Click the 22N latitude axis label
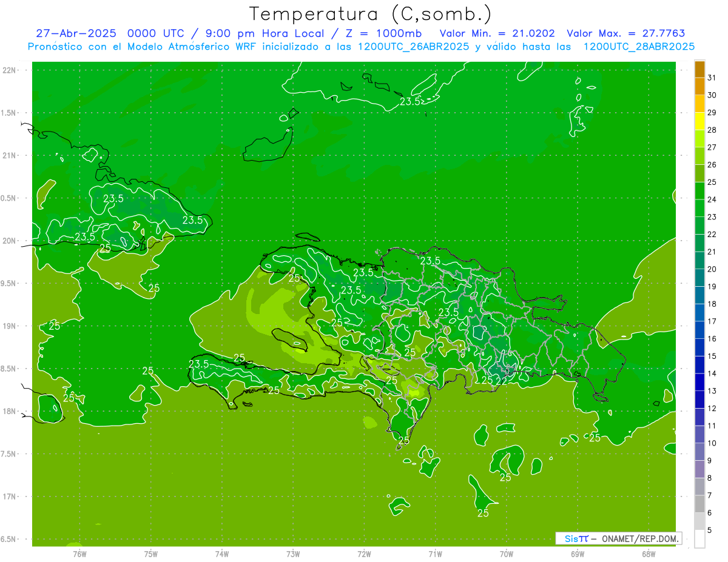 pos(8,70)
